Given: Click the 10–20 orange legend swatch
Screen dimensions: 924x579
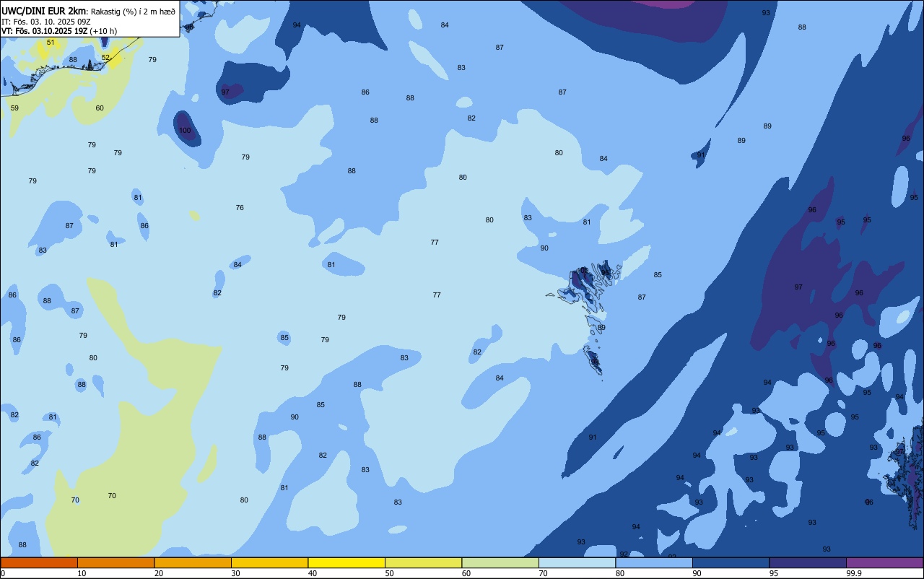Looking at the screenshot, I should [x=115, y=562].
